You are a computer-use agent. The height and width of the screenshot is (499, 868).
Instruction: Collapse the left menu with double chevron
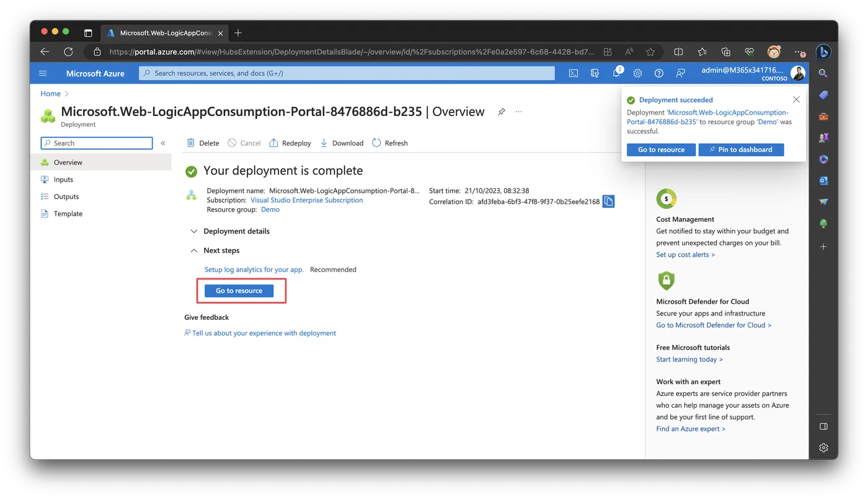[163, 143]
